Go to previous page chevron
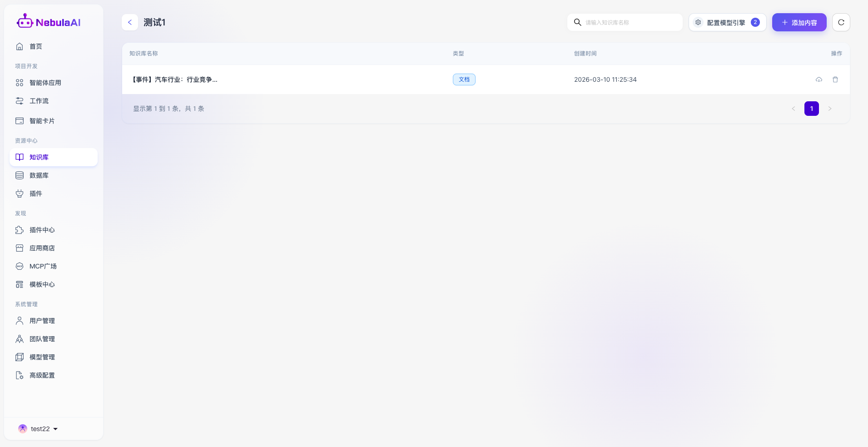This screenshot has height=447, width=868. pyautogui.click(x=793, y=109)
